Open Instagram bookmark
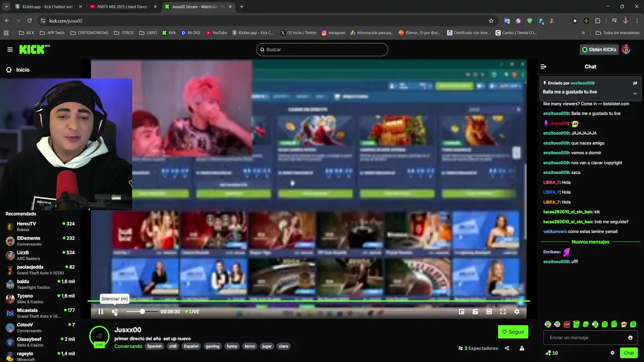This screenshot has width=644, height=362. click(334, 33)
